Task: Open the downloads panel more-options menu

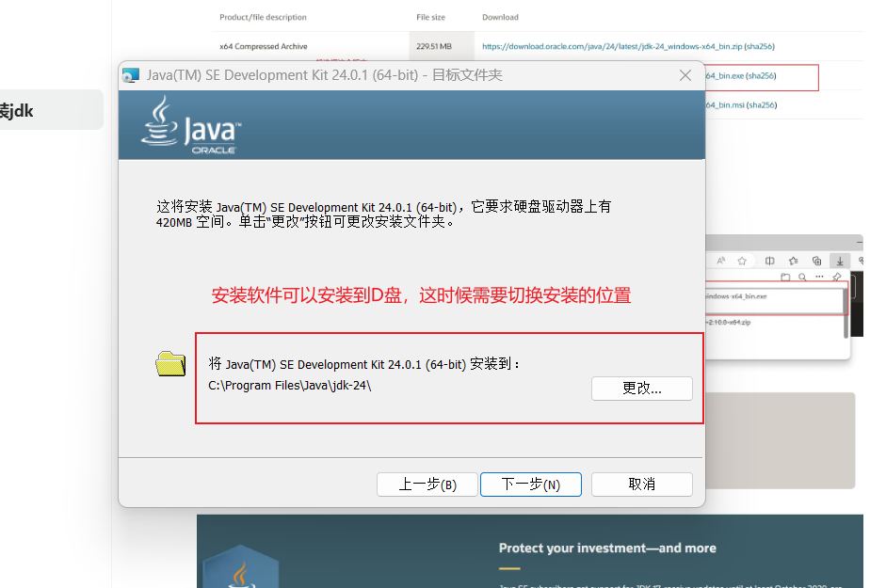Action: [x=820, y=276]
